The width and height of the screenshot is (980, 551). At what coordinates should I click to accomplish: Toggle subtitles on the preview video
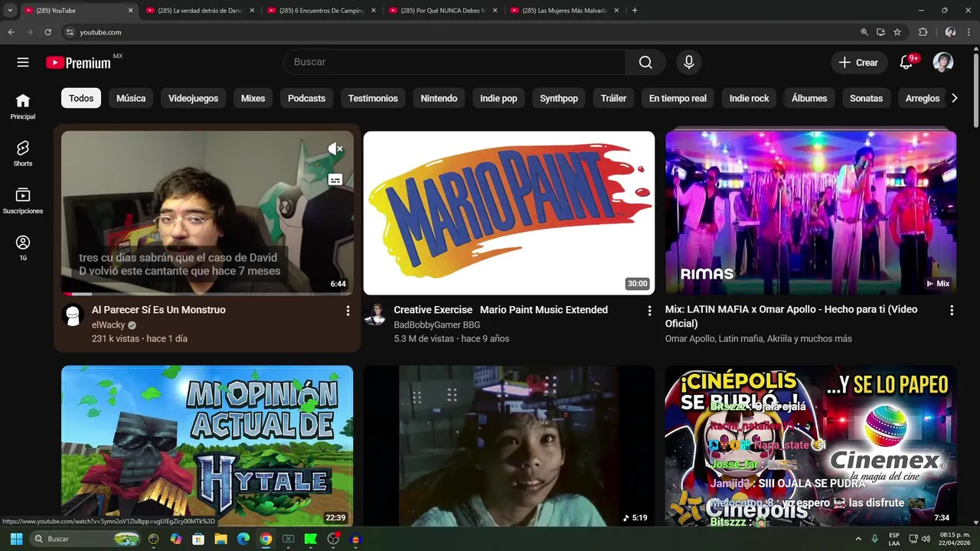(x=335, y=180)
